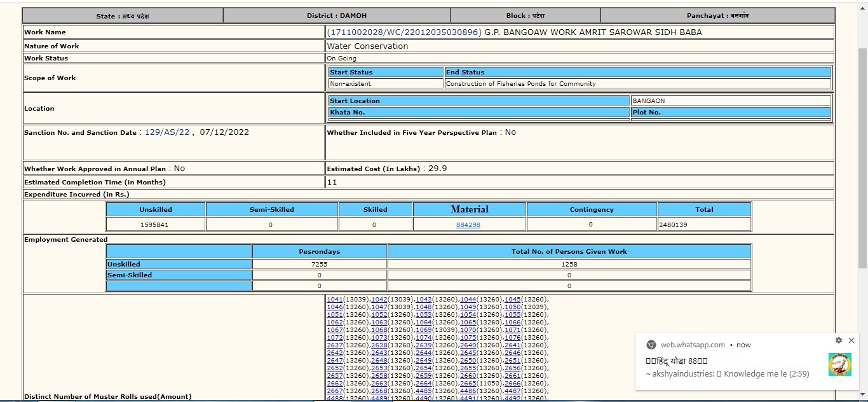
Task: Open muster roll 1072
Action: (335, 338)
